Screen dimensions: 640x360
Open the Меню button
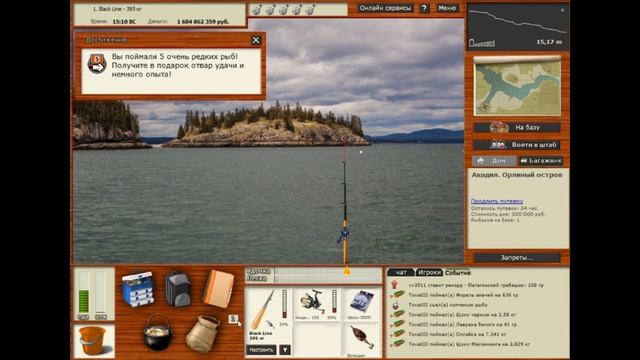point(447,8)
